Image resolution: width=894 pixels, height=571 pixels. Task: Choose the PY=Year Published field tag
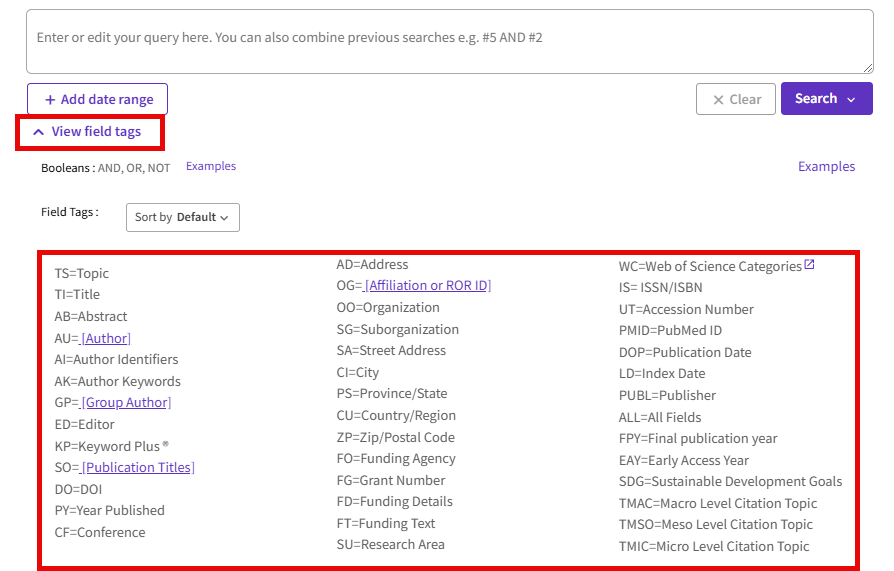pos(109,511)
